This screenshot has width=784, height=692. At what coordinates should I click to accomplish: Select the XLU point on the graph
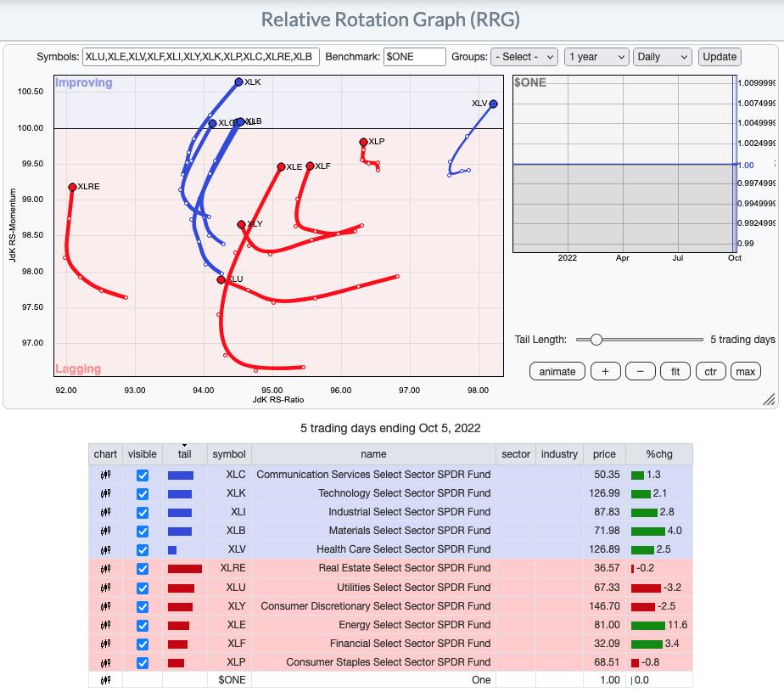pos(221,279)
